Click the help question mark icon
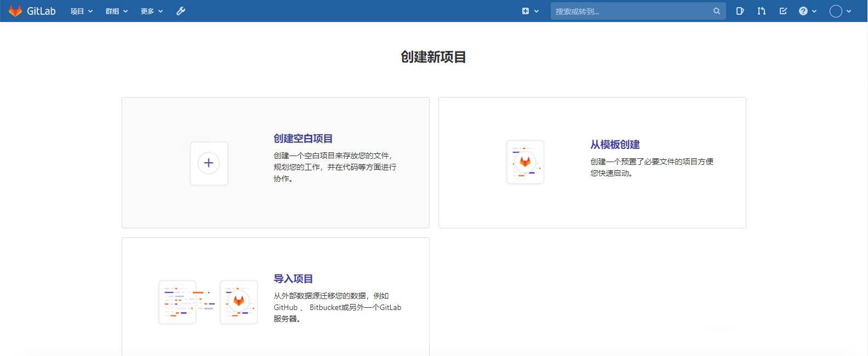Screen dimensions: 868x356 pyautogui.click(x=803, y=11)
